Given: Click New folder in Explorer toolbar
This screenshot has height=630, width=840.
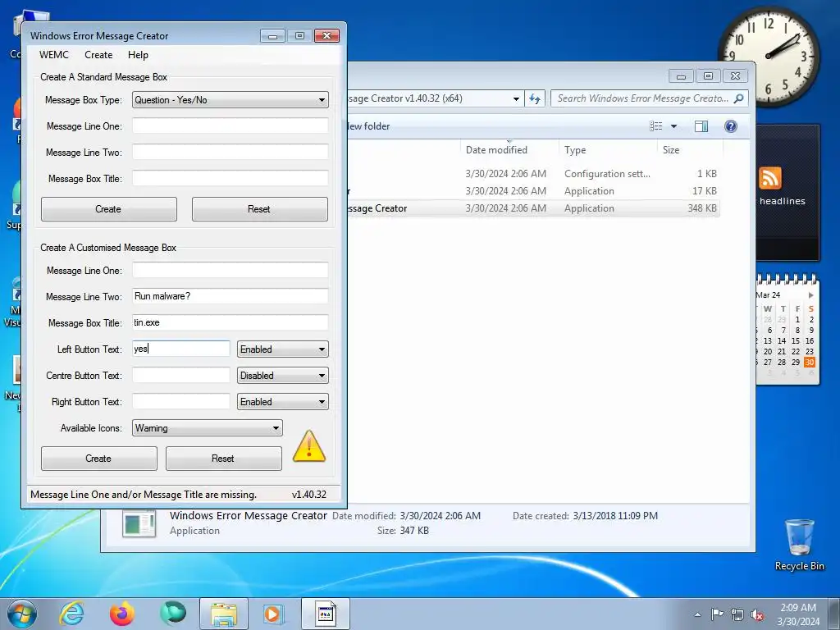Looking at the screenshot, I should (x=368, y=126).
